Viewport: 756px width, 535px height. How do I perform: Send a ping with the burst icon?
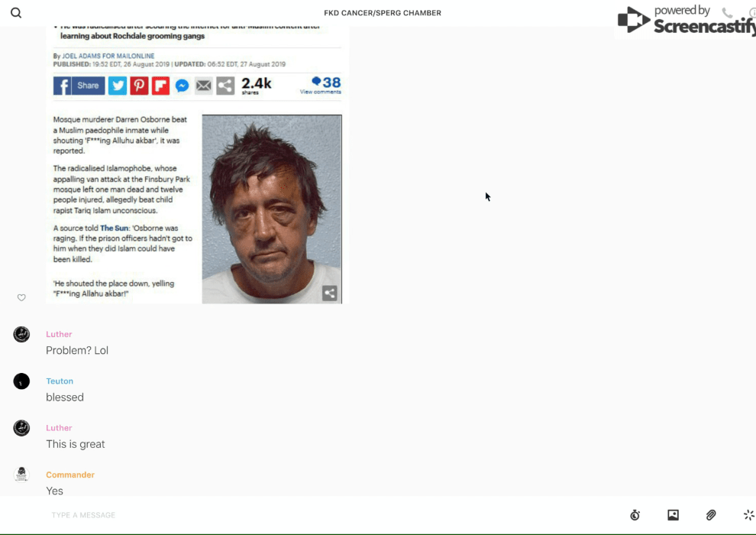click(748, 515)
